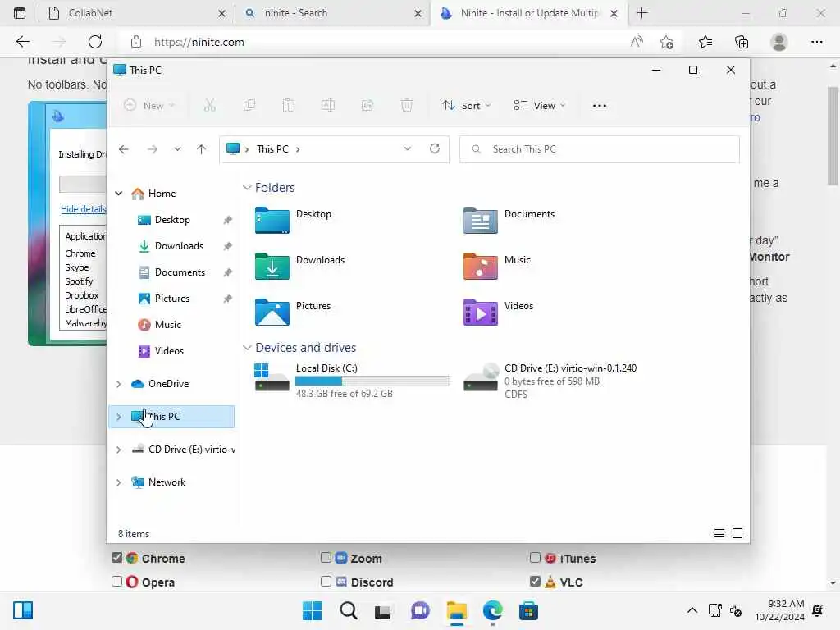The width and height of the screenshot is (840, 630).
Task: Check the Zoom checkbox on Ninite page
Action: coord(326,558)
